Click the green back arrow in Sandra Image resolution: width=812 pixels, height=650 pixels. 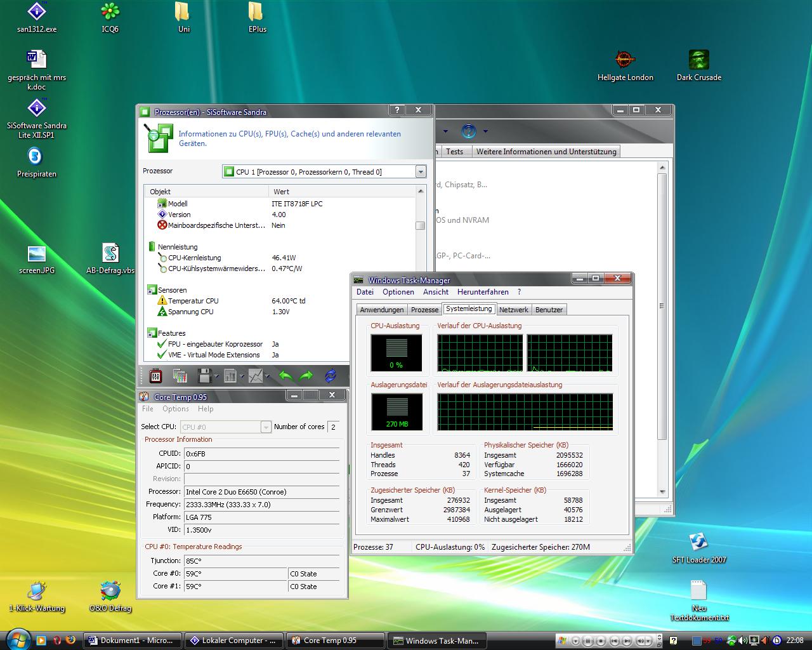pyautogui.click(x=285, y=376)
